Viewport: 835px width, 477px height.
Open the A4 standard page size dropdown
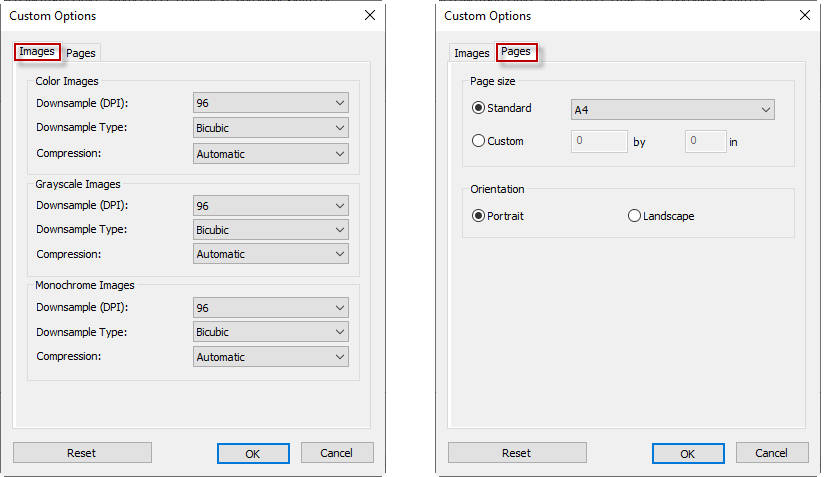672,110
